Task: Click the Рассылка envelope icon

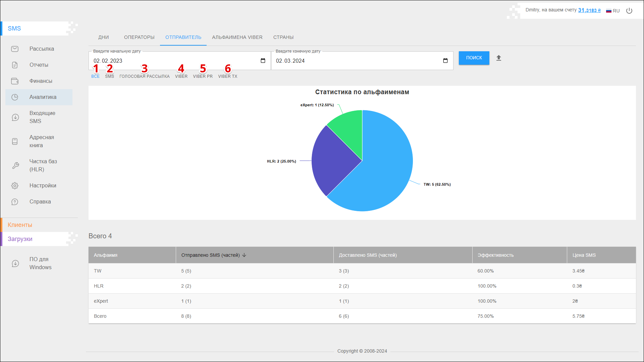Action: click(15, 49)
